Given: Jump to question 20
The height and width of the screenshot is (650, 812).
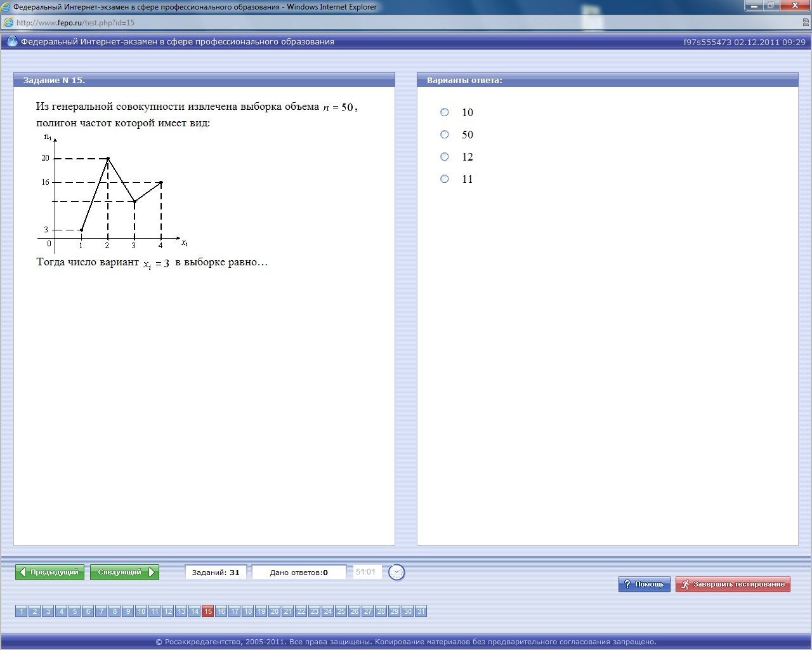Looking at the screenshot, I should point(275,611).
